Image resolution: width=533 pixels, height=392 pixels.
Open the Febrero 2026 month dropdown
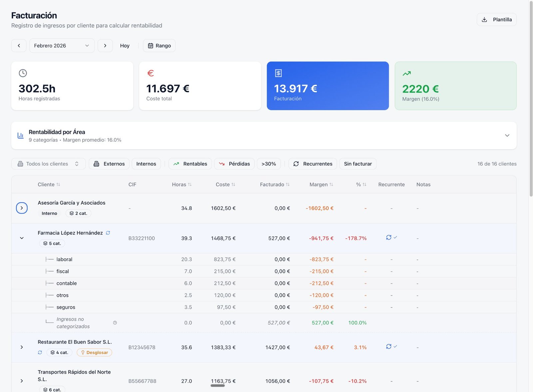[62, 46]
